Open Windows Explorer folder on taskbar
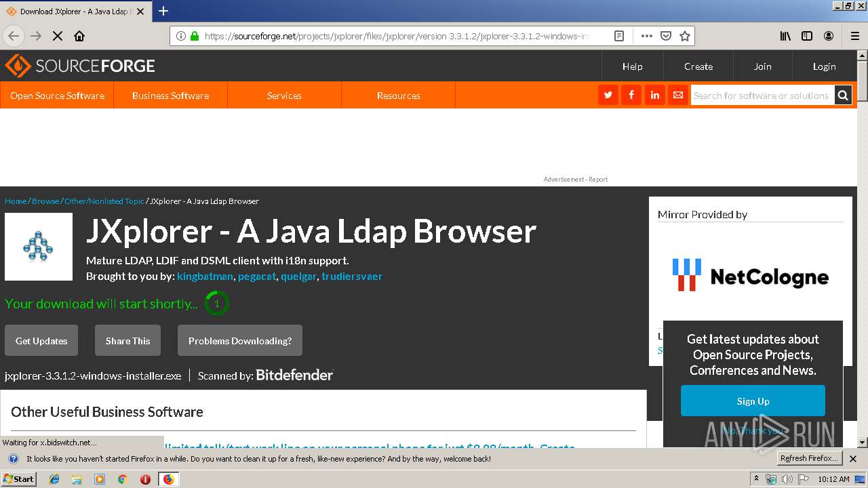 click(77, 479)
